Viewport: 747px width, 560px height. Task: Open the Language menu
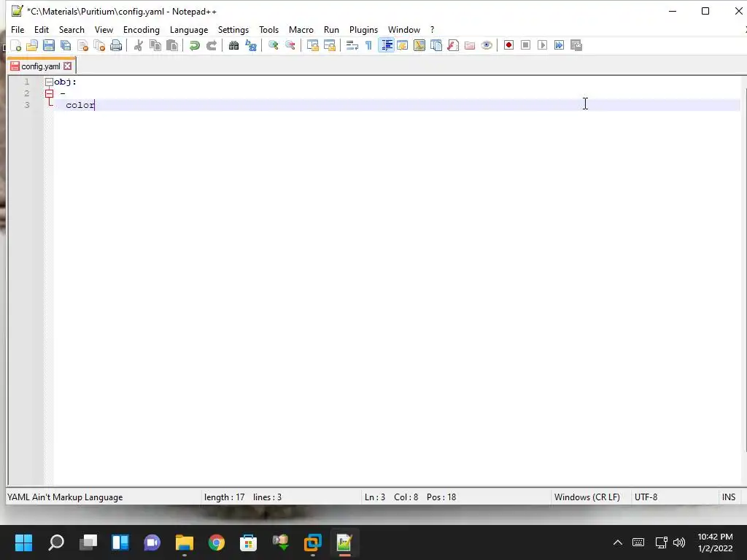[x=189, y=29]
